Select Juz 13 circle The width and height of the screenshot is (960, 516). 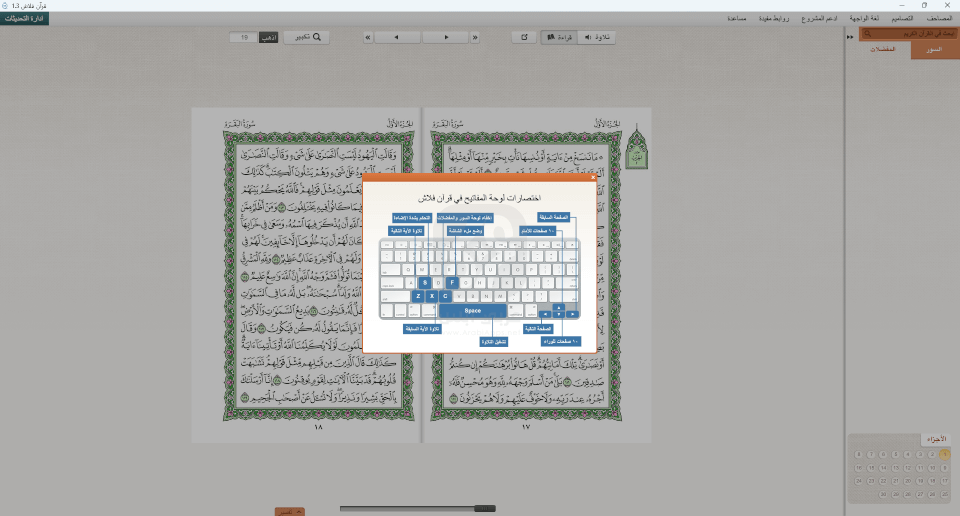coord(896,468)
